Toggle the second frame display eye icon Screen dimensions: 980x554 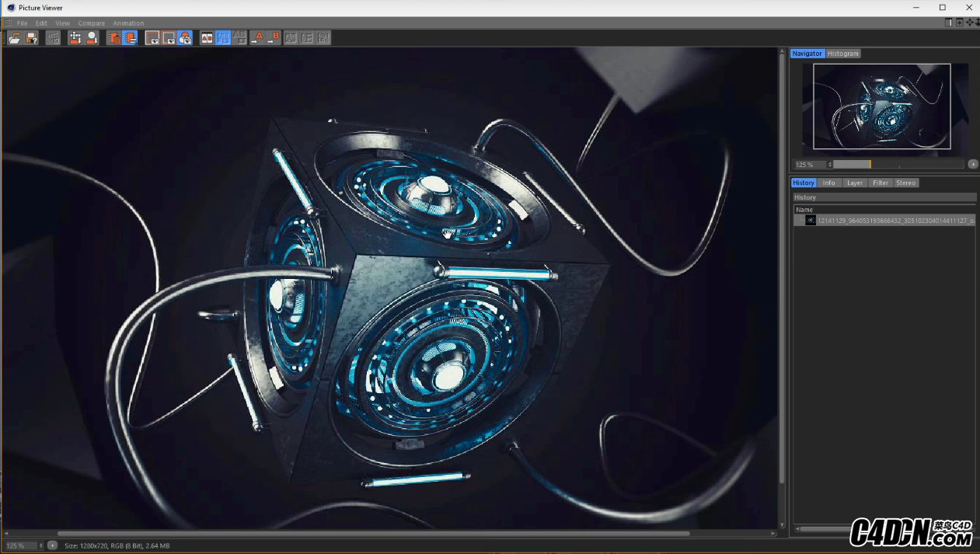[x=169, y=37]
